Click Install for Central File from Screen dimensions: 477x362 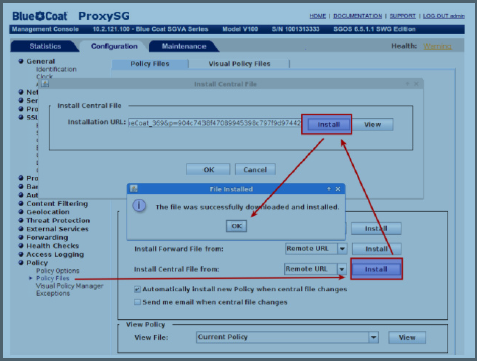pos(376,269)
